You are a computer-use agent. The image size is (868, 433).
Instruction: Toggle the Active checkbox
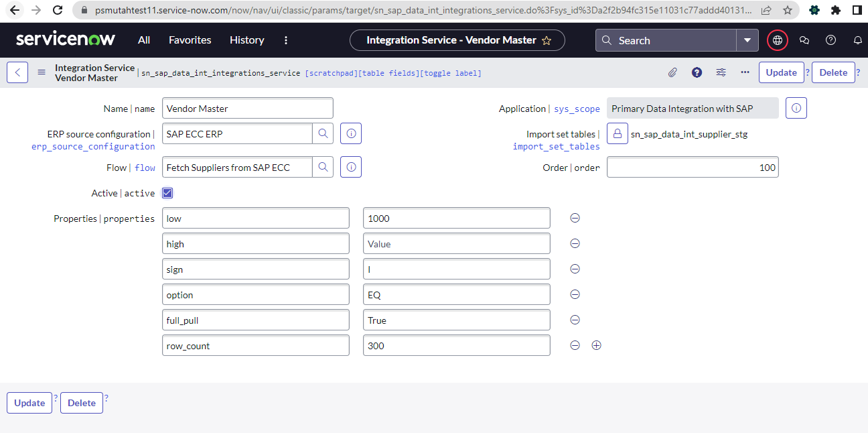pos(167,193)
